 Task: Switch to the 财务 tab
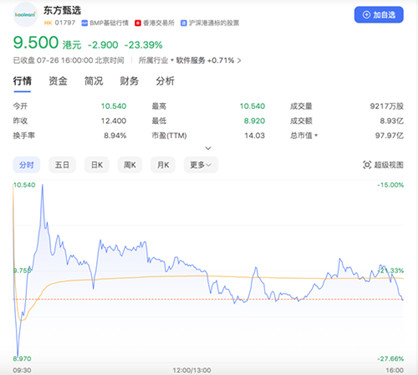[x=129, y=81]
